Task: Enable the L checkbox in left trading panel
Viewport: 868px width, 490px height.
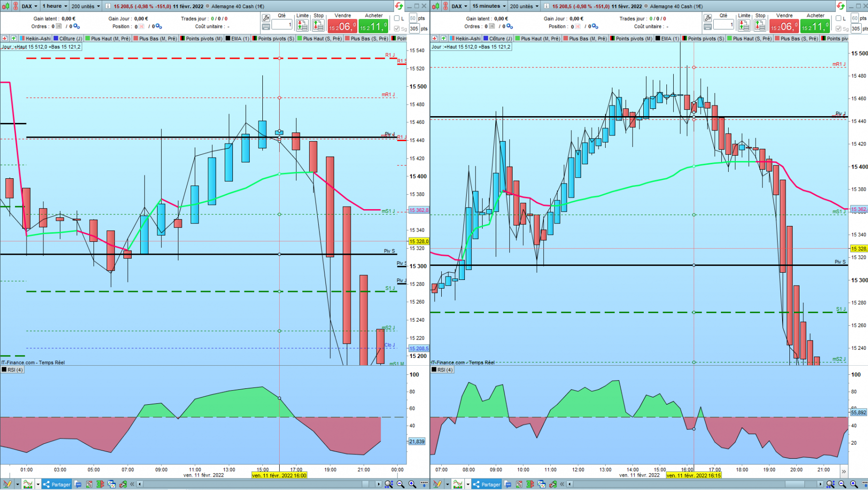Action: pos(396,18)
